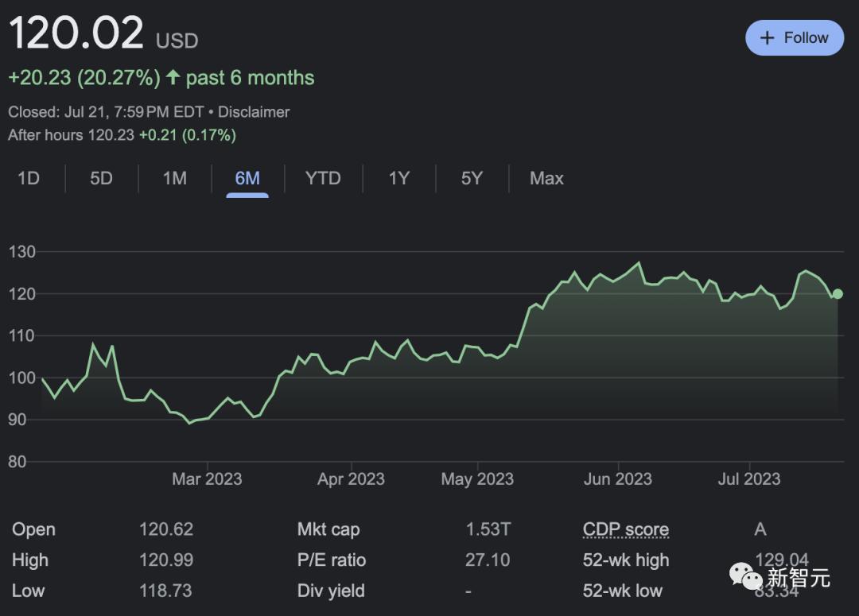This screenshot has width=859, height=616.
Task: Select the 6M chart range tab
Action: (x=247, y=178)
